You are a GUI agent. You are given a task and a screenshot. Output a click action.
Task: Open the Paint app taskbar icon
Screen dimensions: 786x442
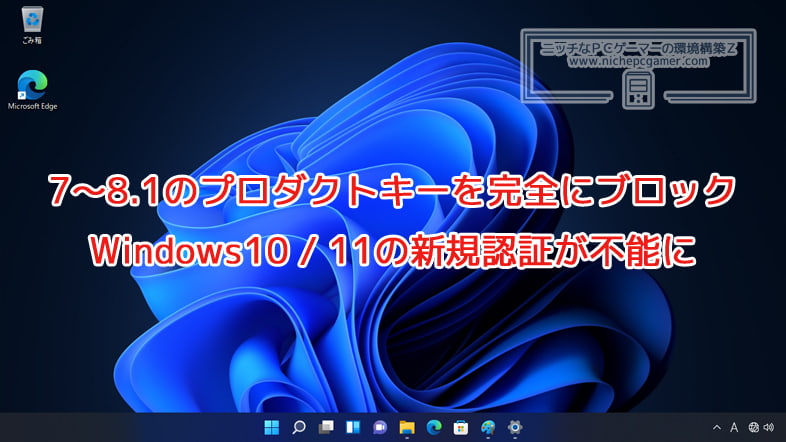488,427
